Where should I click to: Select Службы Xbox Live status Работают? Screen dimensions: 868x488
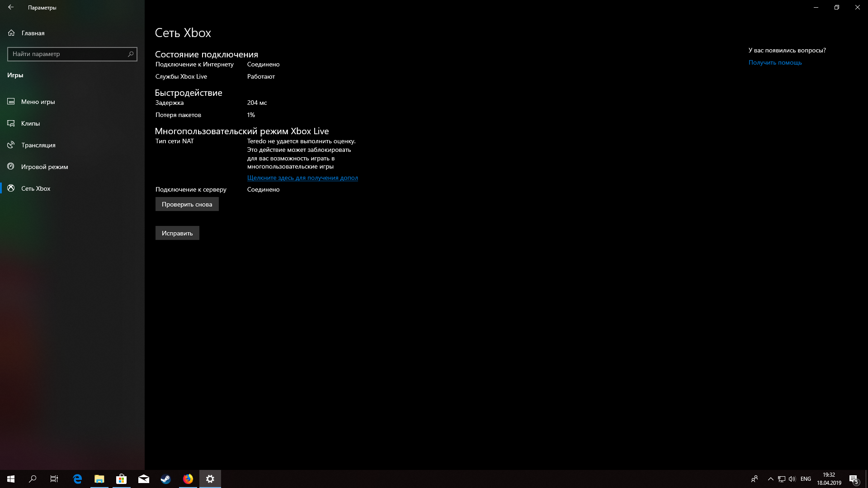click(x=261, y=77)
